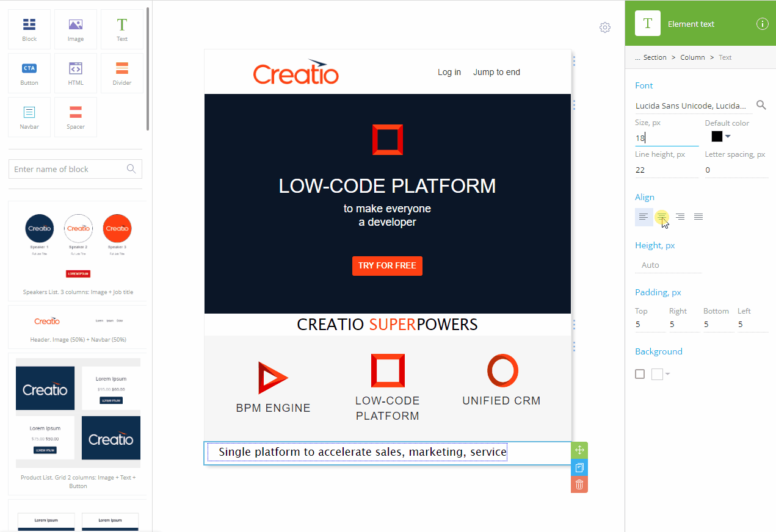776x532 pixels.
Task: Align text to the left
Action: pos(644,217)
